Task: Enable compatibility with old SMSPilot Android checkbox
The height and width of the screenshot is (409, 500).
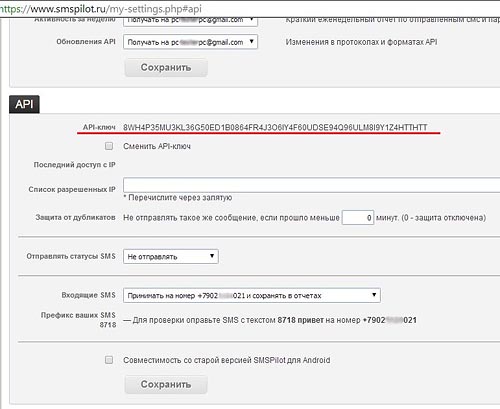Action: (x=109, y=360)
